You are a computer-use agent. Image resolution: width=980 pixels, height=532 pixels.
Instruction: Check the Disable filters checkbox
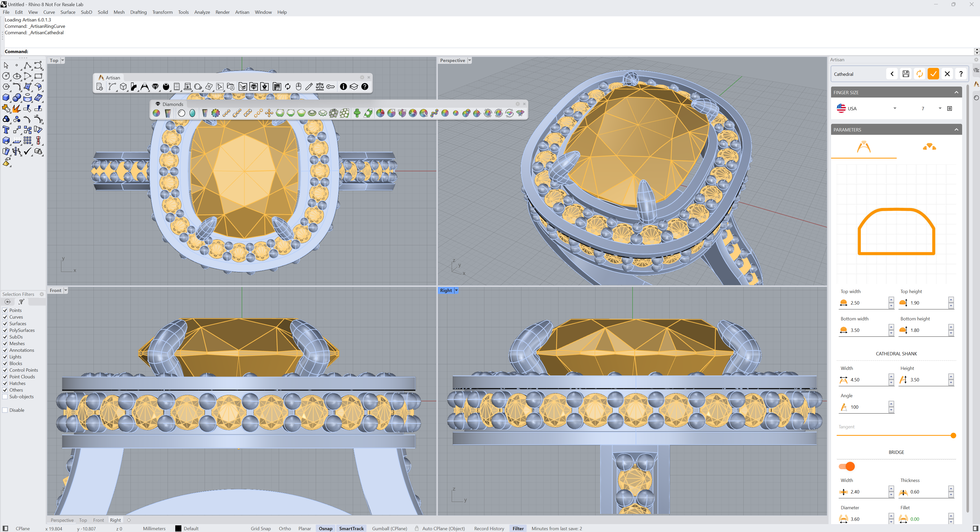[5, 410]
